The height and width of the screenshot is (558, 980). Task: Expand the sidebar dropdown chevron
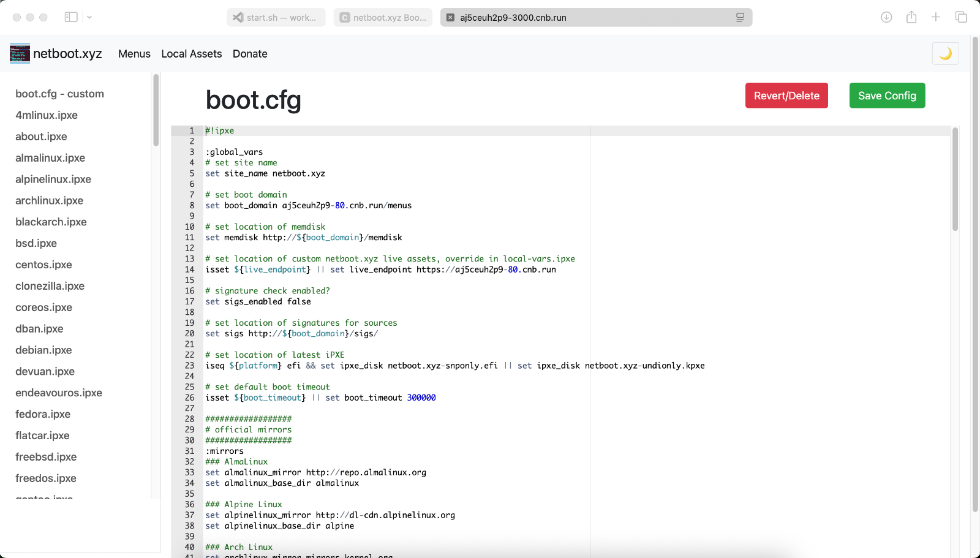click(89, 17)
